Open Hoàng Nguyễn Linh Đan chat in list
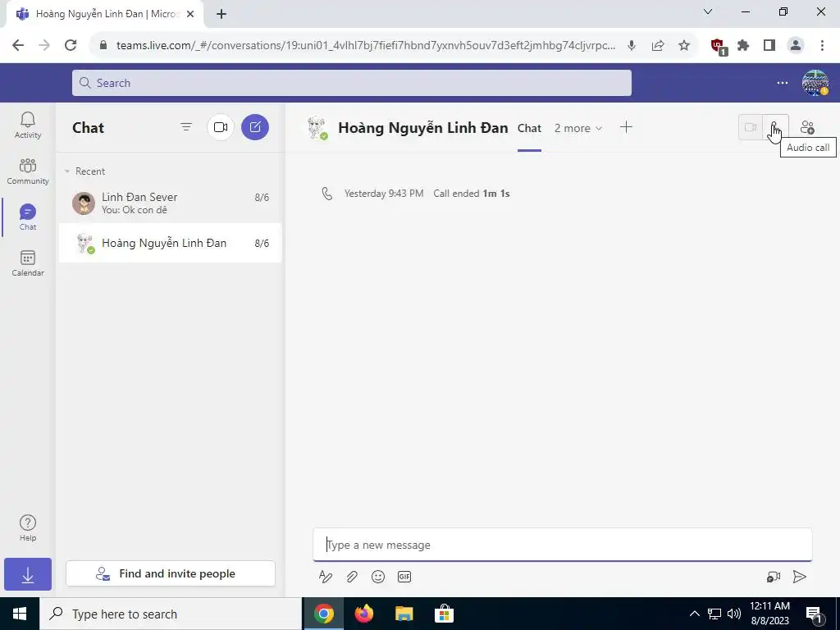Viewport: 840px width, 630px height. pos(171,243)
